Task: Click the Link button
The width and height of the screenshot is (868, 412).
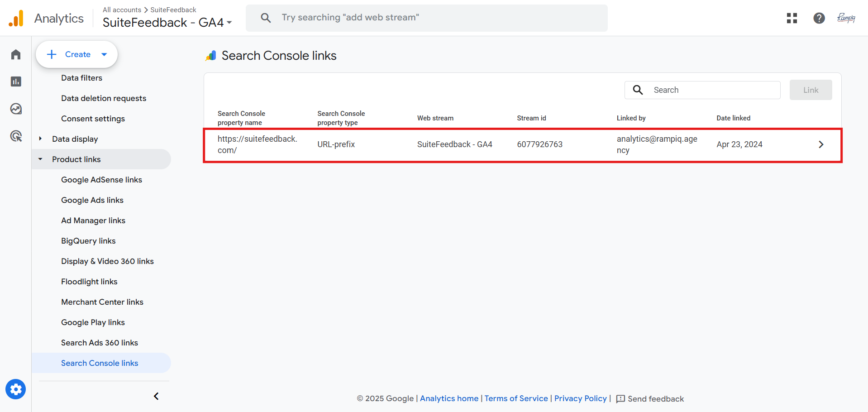Action: click(811, 90)
